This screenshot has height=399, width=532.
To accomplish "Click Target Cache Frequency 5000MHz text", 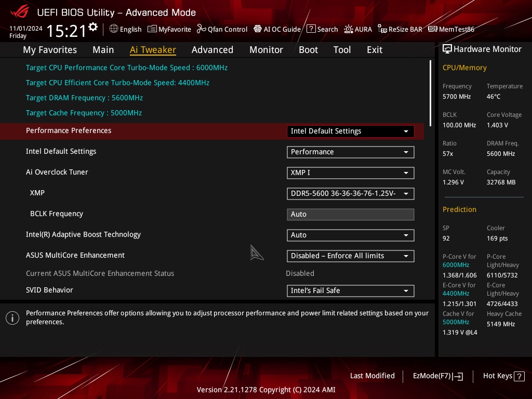I will coord(84,113).
